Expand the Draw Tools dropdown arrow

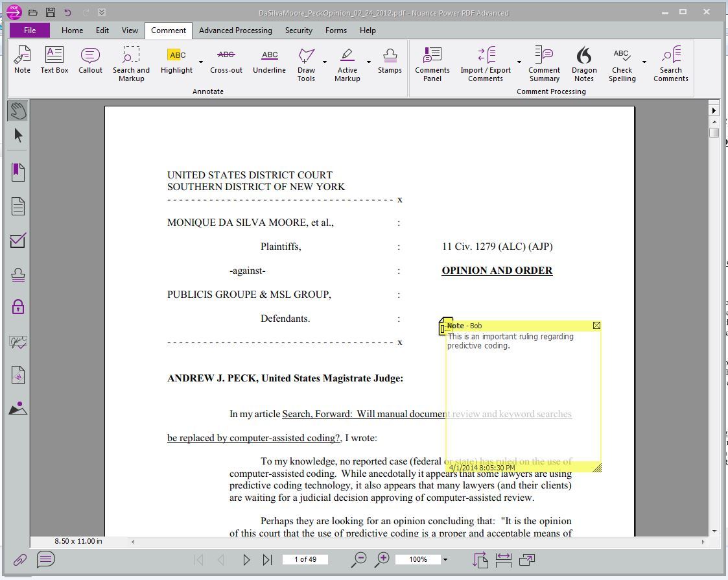[325, 62]
